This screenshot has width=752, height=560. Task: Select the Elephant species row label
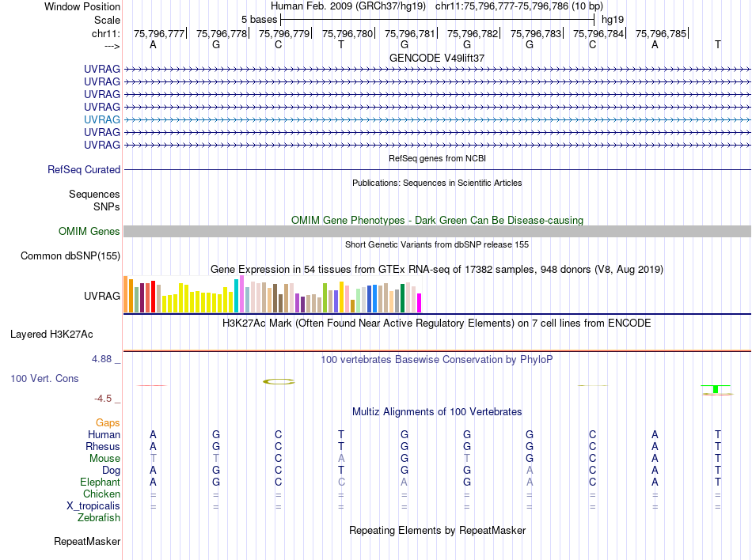click(100, 482)
